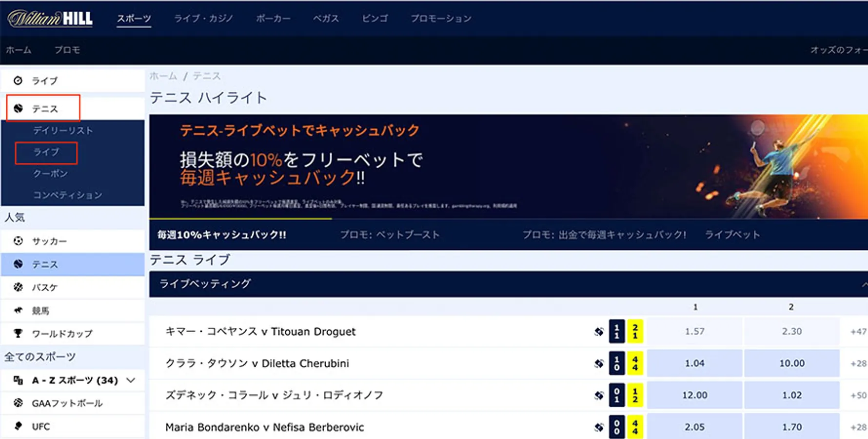Open バスケ in the popular sports list
Screen dimensions: 868x439
pyautogui.click(x=73, y=287)
